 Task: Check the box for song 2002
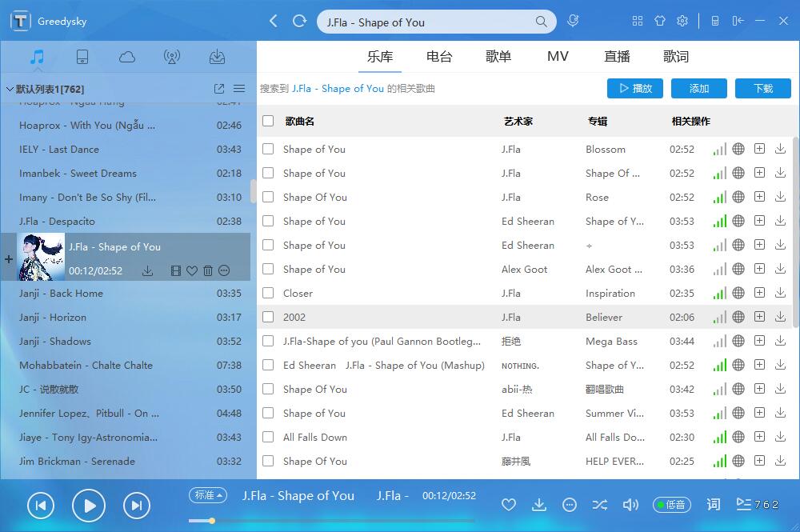(268, 317)
